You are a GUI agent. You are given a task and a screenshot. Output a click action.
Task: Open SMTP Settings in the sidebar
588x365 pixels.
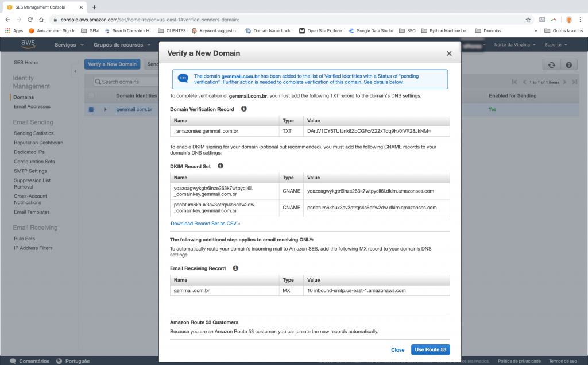click(x=30, y=171)
